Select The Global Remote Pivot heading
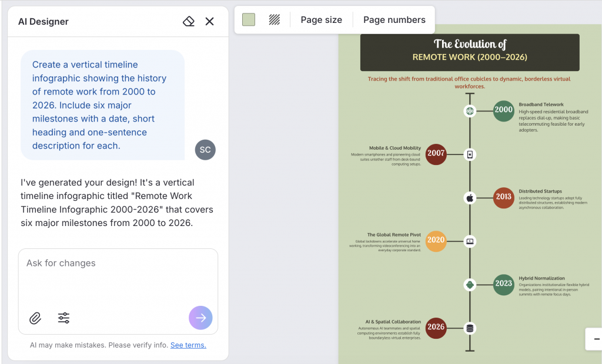Viewport: 602px width, 364px height. pyautogui.click(x=394, y=235)
